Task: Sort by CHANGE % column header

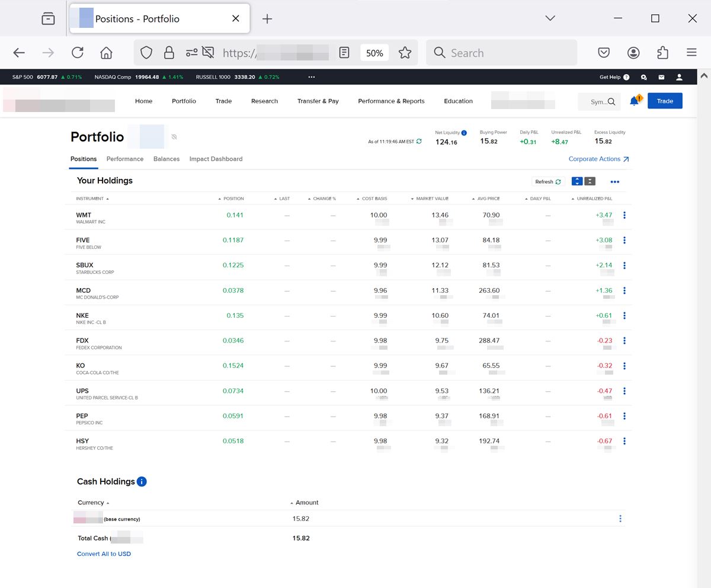Action: tap(322, 199)
